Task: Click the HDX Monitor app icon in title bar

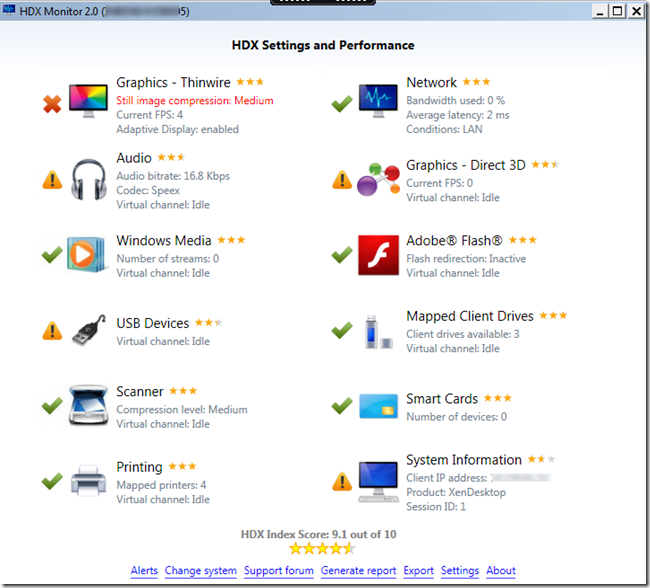Action: pos(9,10)
